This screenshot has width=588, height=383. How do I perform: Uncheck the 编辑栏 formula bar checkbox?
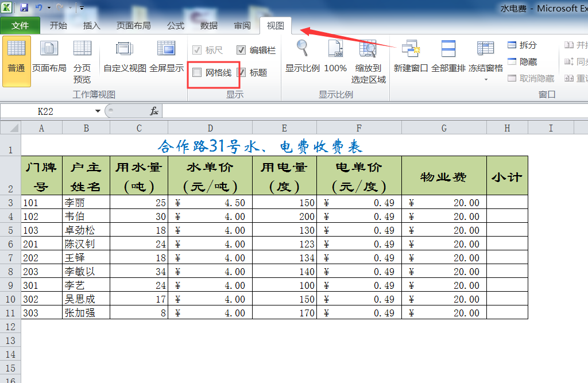pyautogui.click(x=241, y=50)
